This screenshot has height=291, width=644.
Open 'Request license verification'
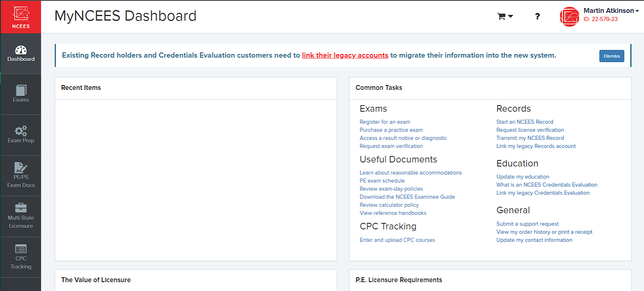[x=530, y=130]
